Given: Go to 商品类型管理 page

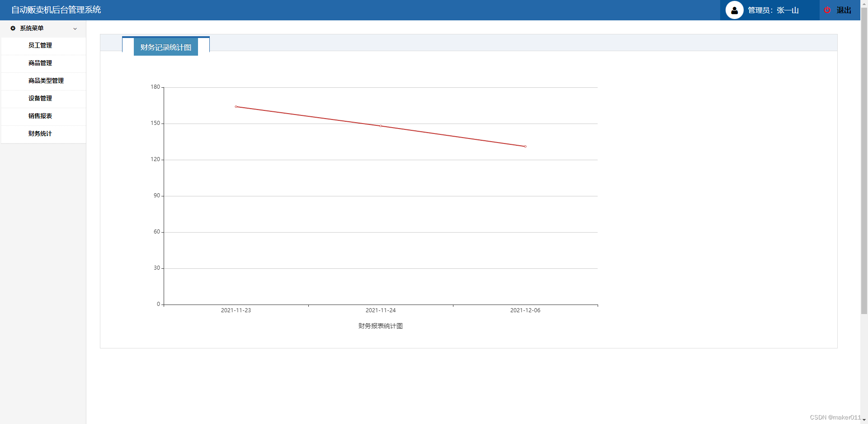Looking at the screenshot, I should (43, 81).
